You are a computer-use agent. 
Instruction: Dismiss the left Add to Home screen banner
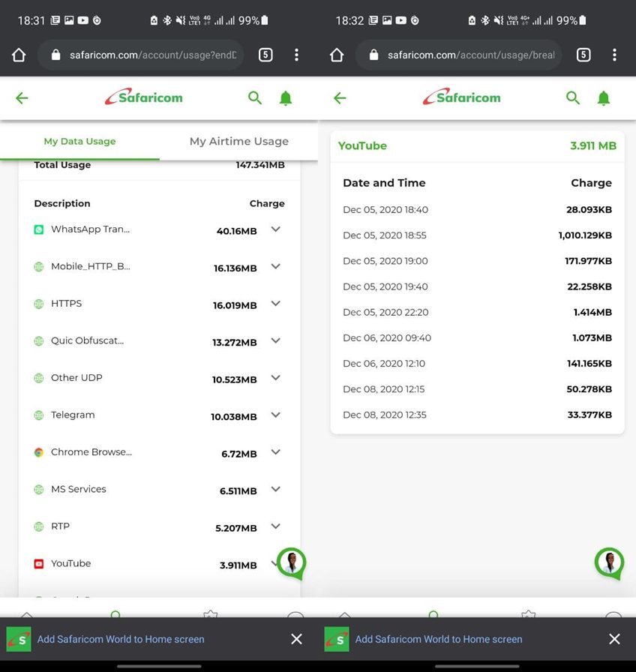click(296, 639)
